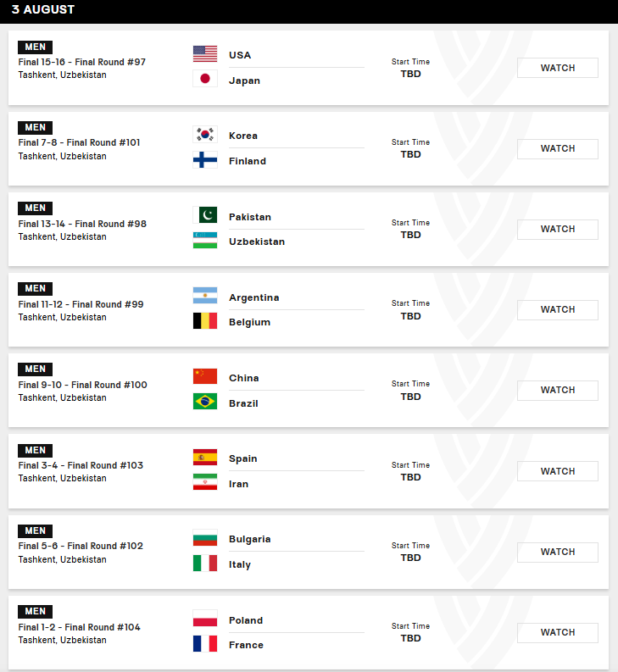Screen dimensions: 618x672
Task: Click the Argentina flag icon
Action: pos(205,296)
